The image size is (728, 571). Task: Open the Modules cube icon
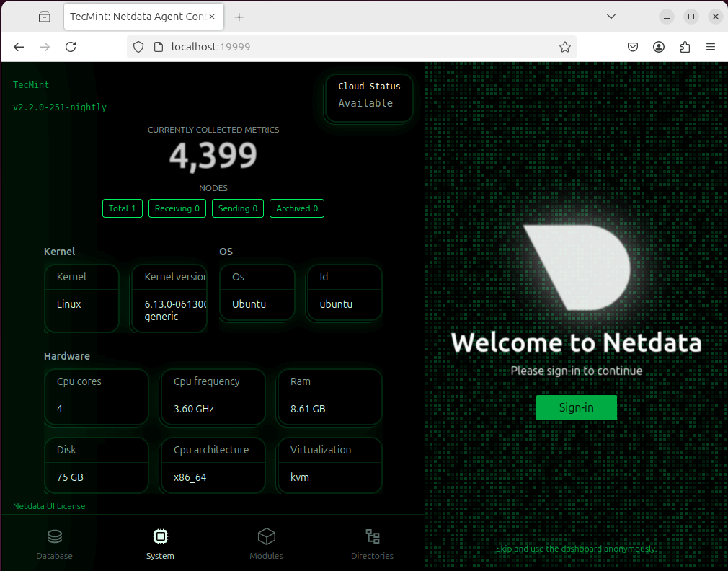pos(267,536)
